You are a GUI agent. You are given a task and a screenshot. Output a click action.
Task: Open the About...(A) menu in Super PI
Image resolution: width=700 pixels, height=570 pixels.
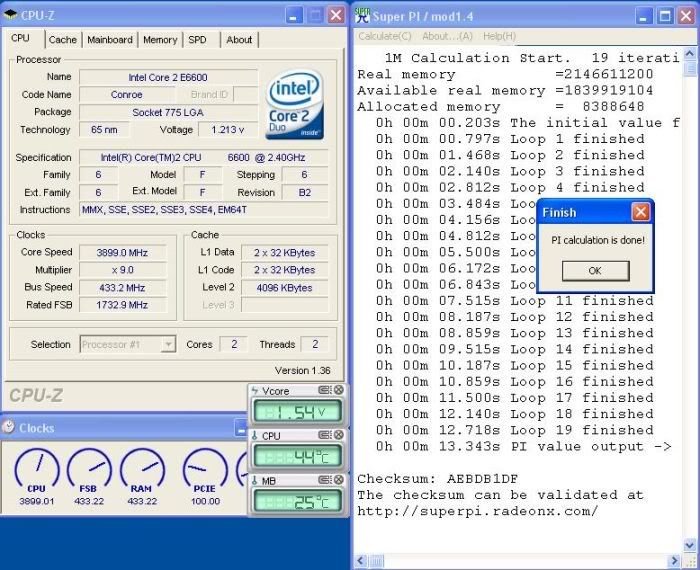pyautogui.click(x=447, y=36)
